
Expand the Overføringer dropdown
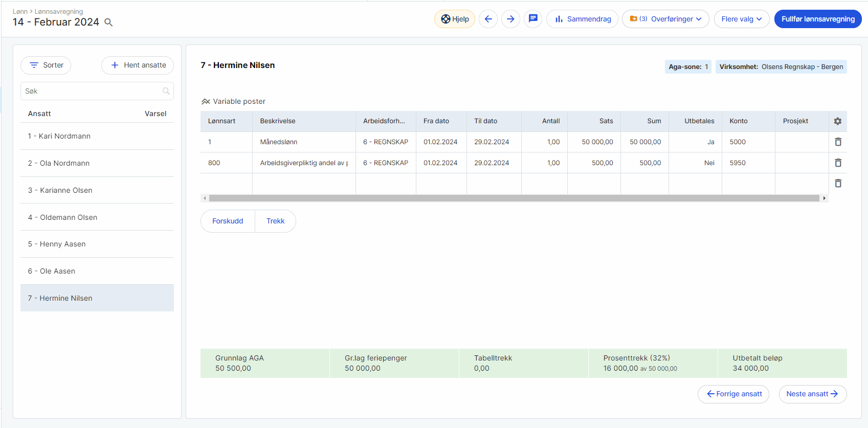(665, 19)
